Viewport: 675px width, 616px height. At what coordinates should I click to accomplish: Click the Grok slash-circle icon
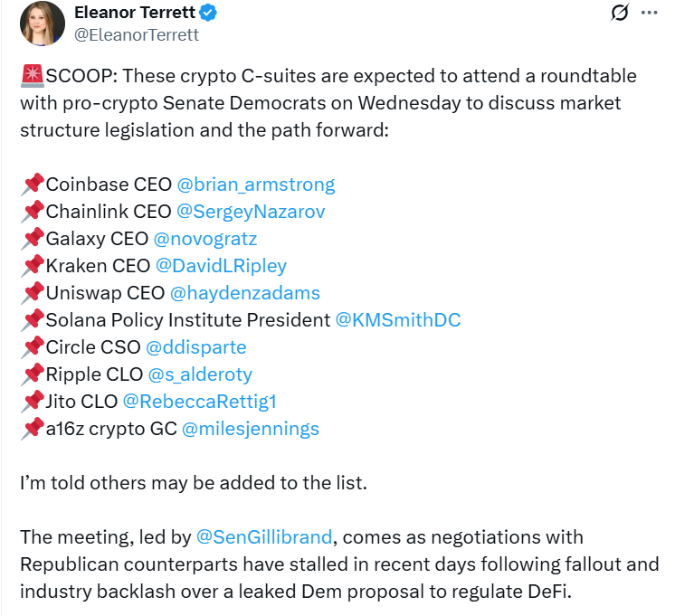[x=620, y=14]
